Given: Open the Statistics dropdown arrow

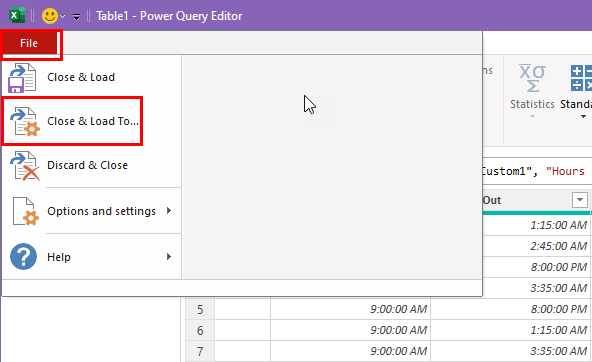Looking at the screenshot, I should 532,116.
